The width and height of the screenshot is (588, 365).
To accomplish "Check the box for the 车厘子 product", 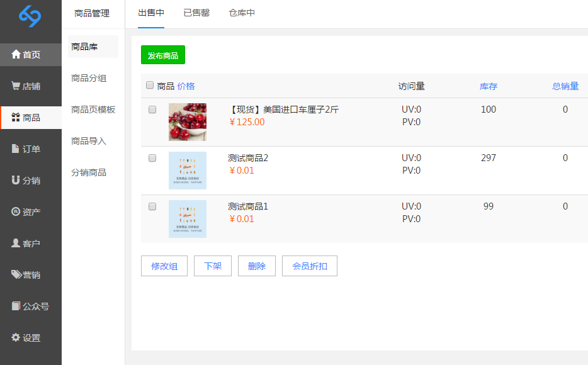I will [152, 109].
